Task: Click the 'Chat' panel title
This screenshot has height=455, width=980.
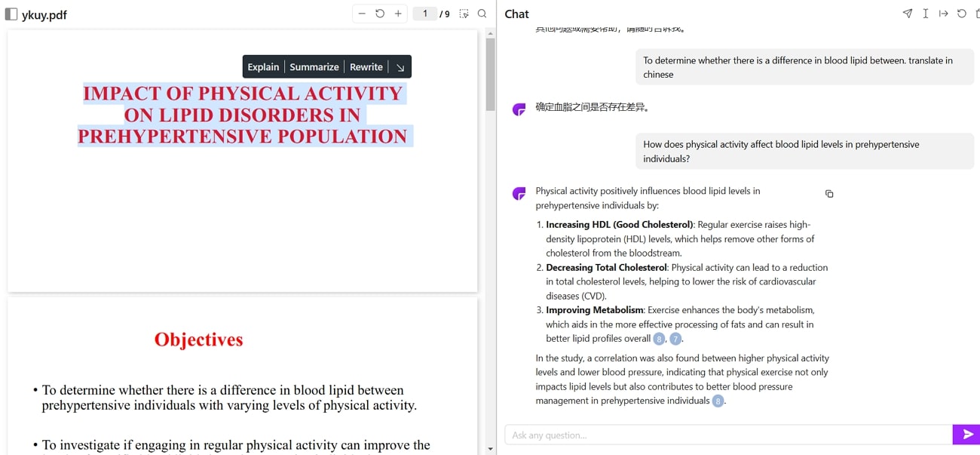Action: (x=517, y=14)
